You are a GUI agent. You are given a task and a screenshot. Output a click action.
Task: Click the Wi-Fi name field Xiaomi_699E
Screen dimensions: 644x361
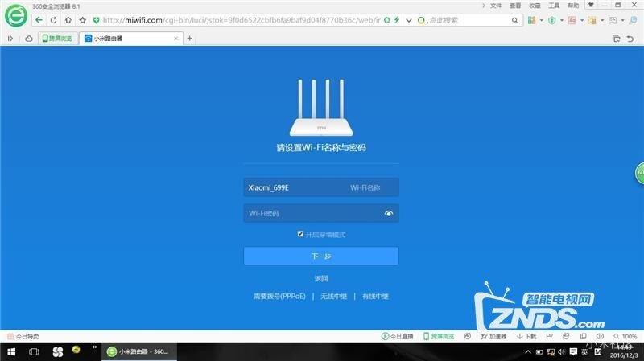point(320,187)
